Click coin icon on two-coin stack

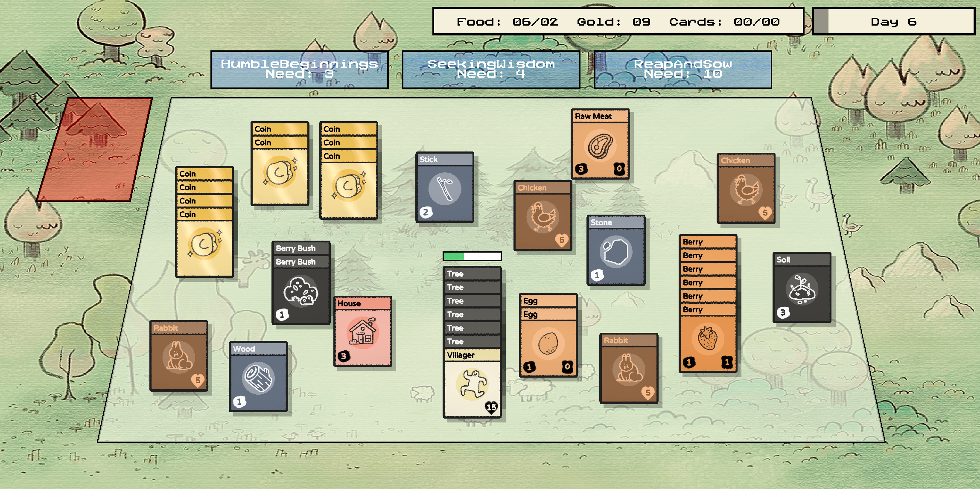click(280, 172)
